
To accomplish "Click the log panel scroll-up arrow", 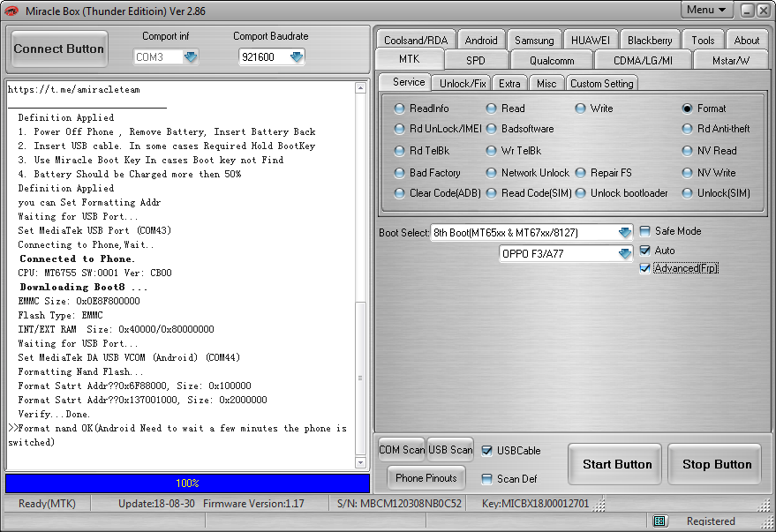I will coord(360,88).
